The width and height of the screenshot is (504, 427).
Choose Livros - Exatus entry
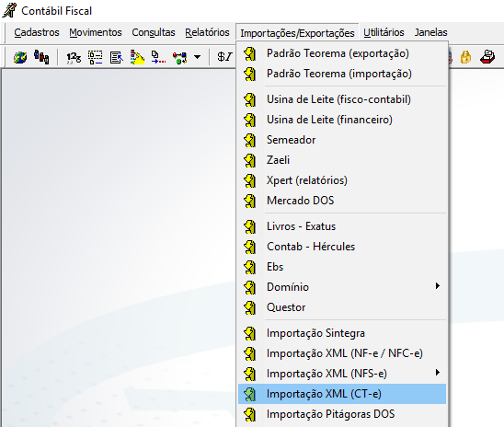tap(342, 226)
